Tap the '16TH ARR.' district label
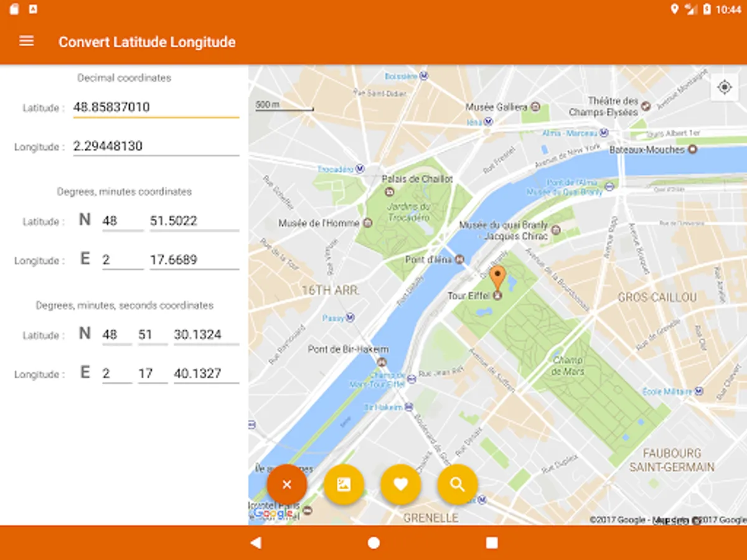 pos(329,290)
